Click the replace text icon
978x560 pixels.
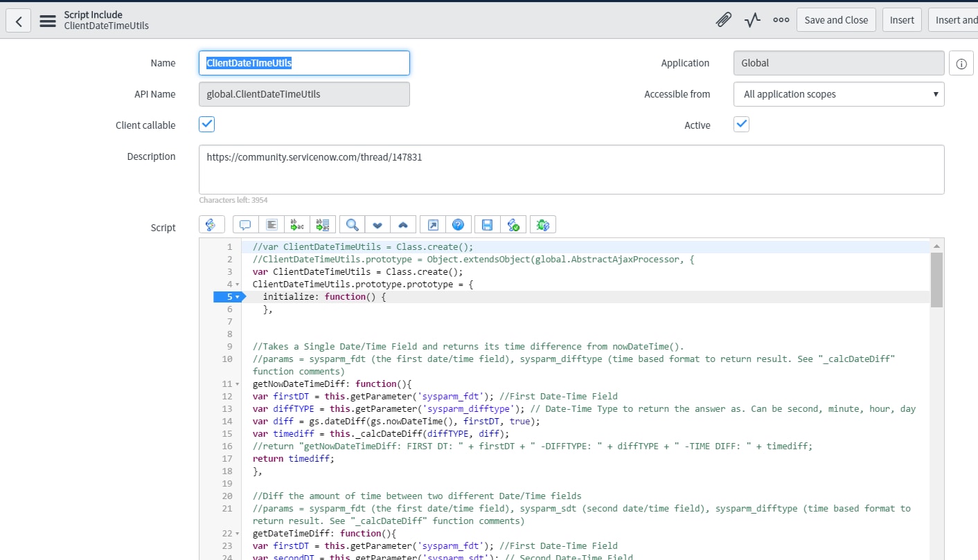(296, 225)
